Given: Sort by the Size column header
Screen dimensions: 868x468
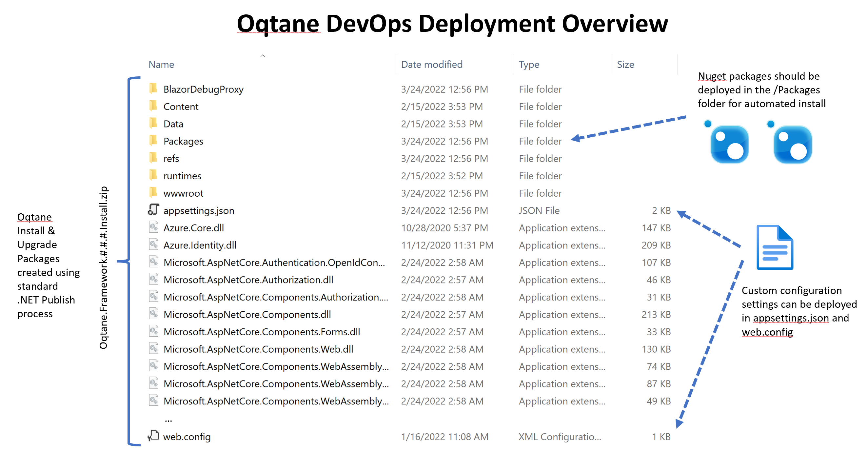Looking at the screenshot, I should click(625, 64).
